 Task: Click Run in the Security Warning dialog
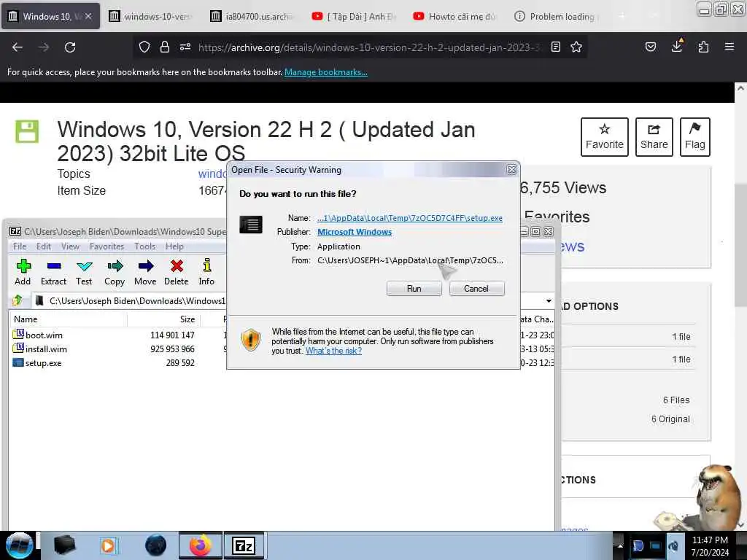pos(414,289)
